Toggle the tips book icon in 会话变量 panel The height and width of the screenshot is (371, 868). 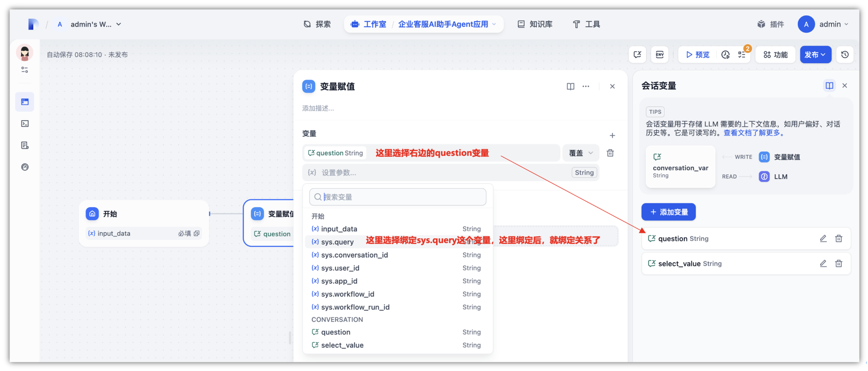pyautogui.click(x=829, y=86)
